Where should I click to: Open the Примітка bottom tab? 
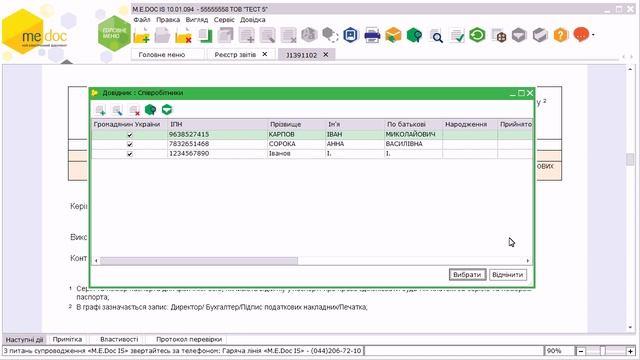pos(67,339)
